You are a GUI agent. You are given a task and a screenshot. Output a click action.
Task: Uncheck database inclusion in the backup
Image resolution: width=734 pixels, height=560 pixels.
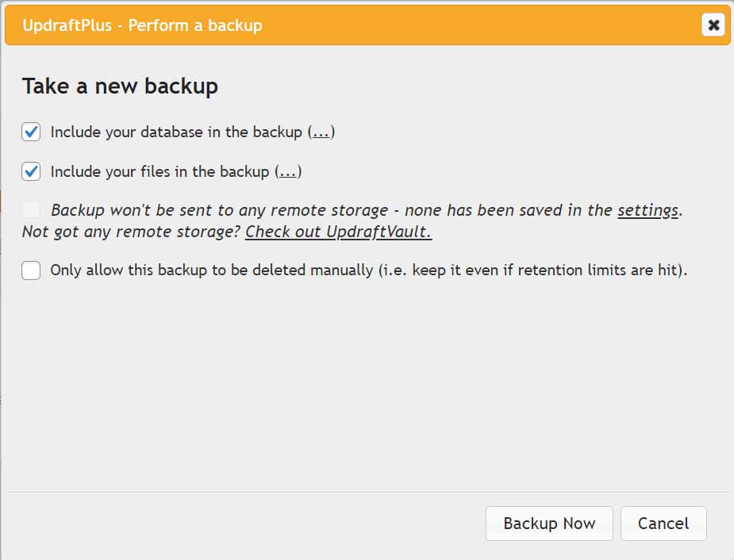tap(31, 132)
